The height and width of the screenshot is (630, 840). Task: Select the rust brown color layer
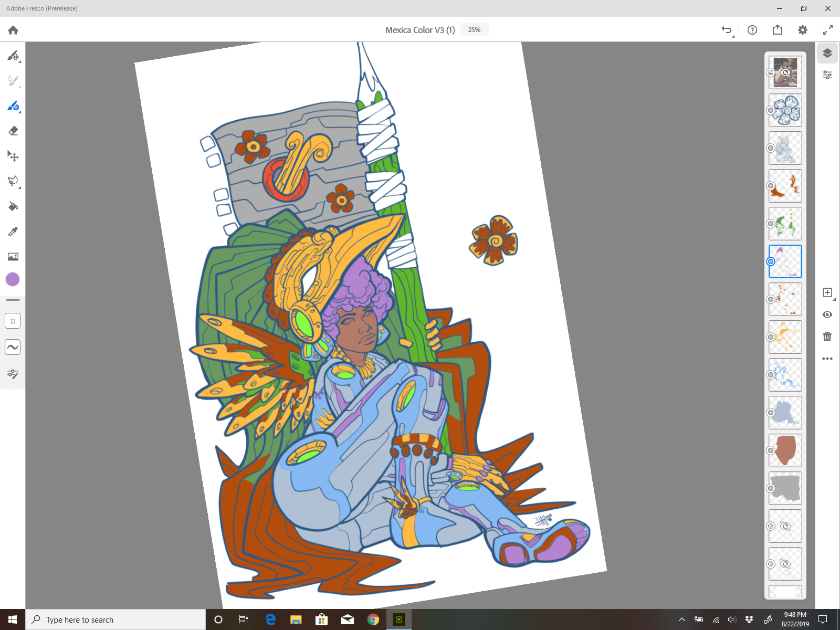[785, 186]
